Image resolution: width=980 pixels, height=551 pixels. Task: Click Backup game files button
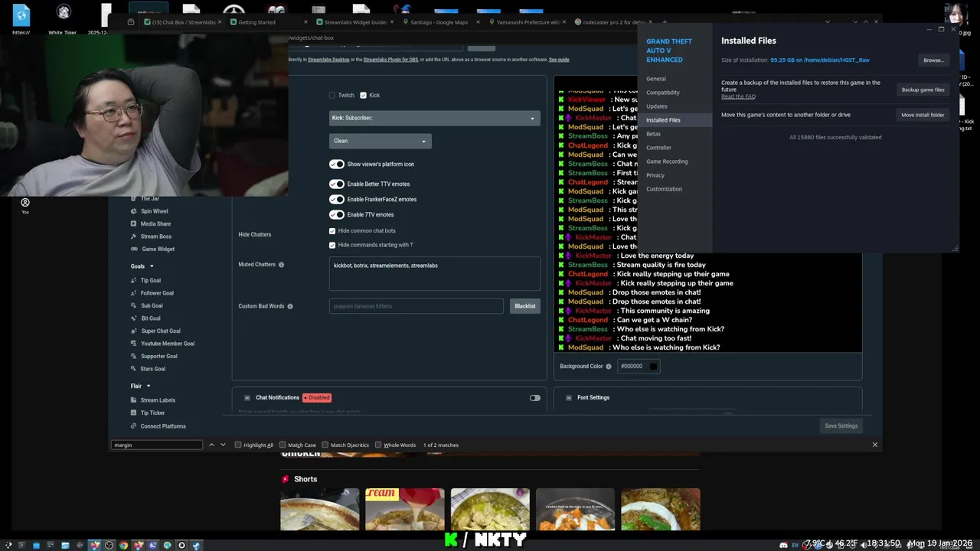(923, 90)
